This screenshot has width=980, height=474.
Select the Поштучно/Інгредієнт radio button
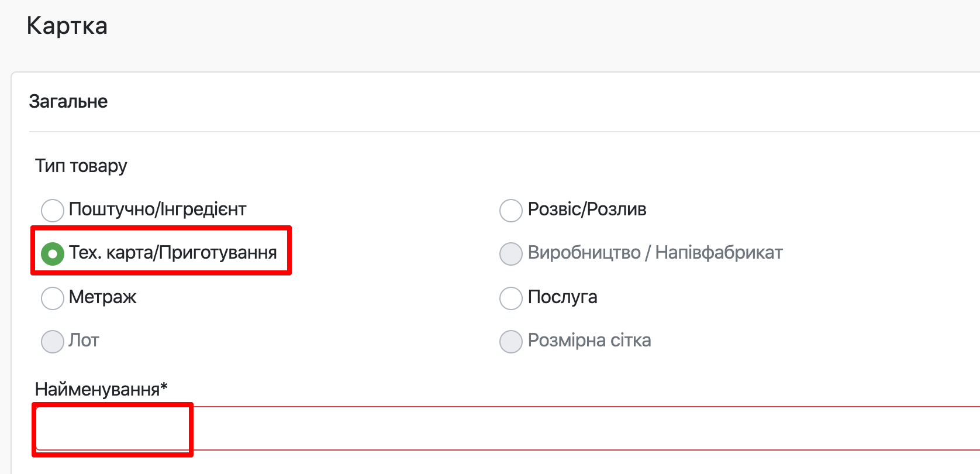tap(52, 210)
